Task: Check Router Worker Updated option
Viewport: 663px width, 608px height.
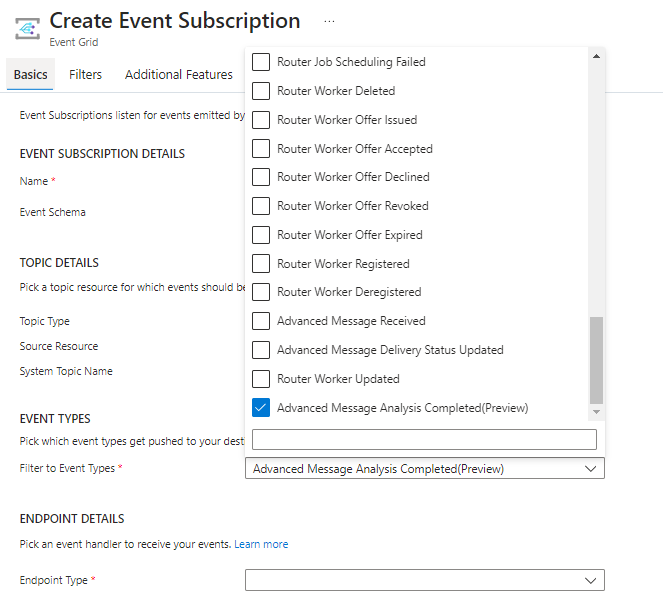Action: coord(261,379)
